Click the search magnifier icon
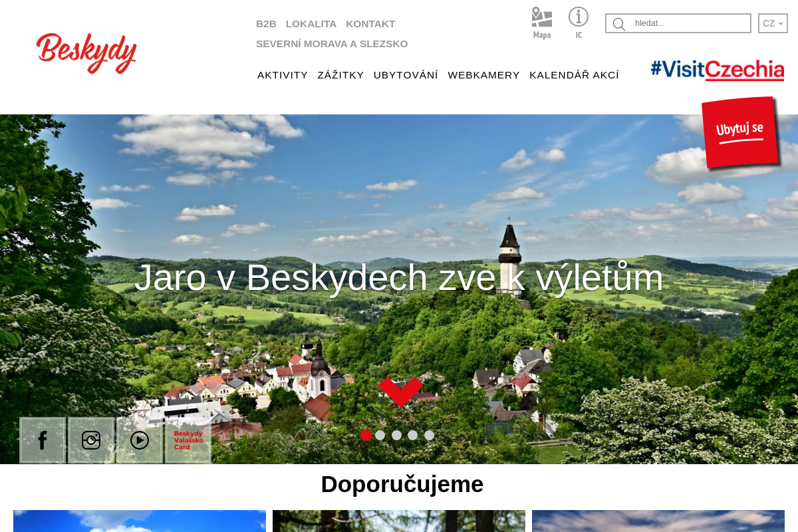The width and height of the screenshot is (798, 532). (618, 24)
